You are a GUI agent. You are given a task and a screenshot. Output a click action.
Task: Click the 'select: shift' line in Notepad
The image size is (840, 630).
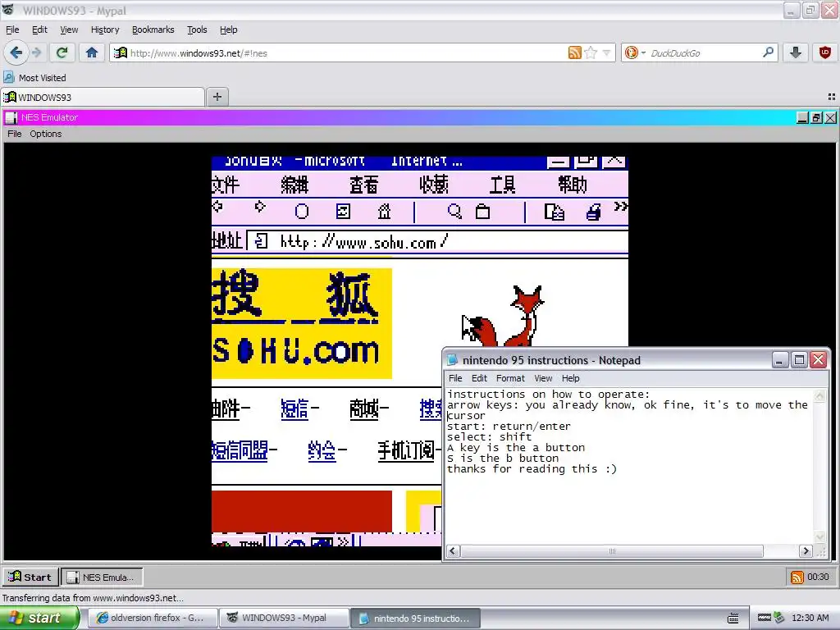489,436
